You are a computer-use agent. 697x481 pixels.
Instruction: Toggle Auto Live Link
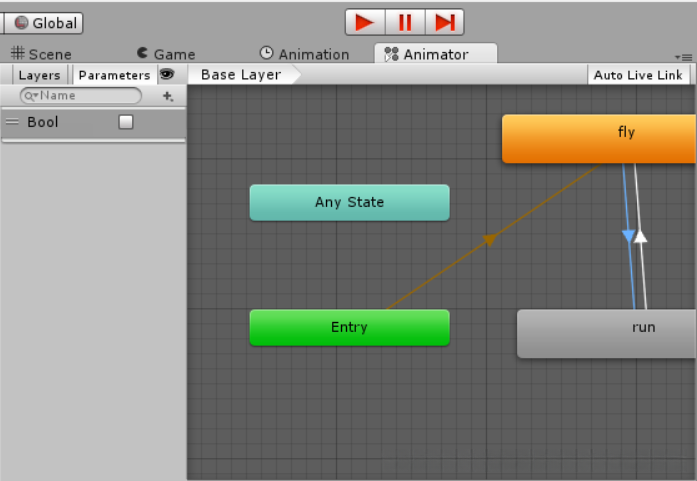click(638, 75)
